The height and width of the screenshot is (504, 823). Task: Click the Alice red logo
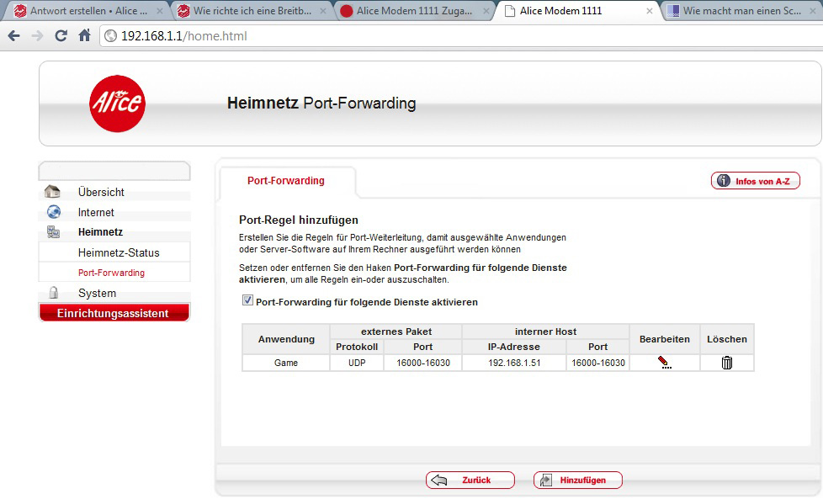[x=117, y=103]
